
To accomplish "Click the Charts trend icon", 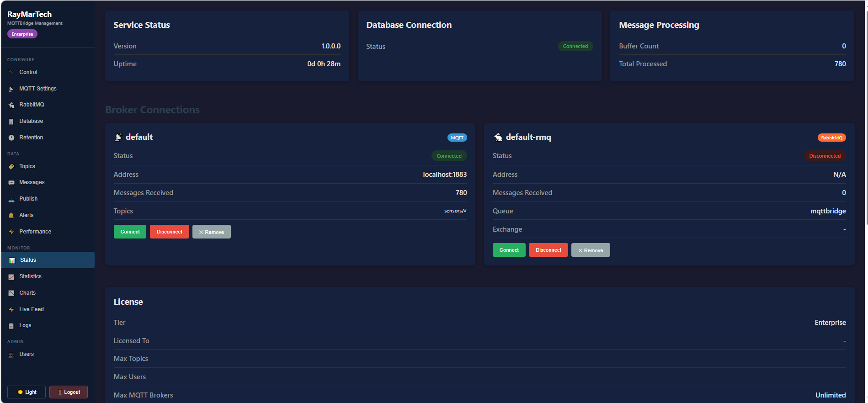I will (x=11, y=293).
